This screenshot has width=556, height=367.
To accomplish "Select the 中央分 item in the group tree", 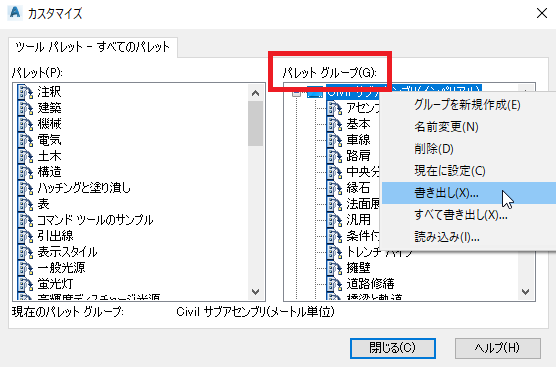I will tap(363, 172).
